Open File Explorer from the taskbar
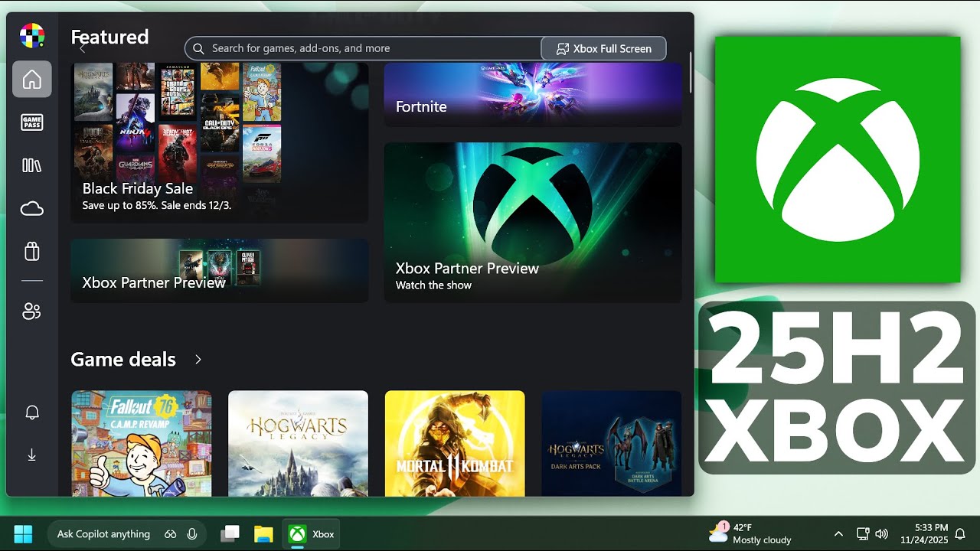This screenshot has width=980, height=551. [x=263, y=533]
